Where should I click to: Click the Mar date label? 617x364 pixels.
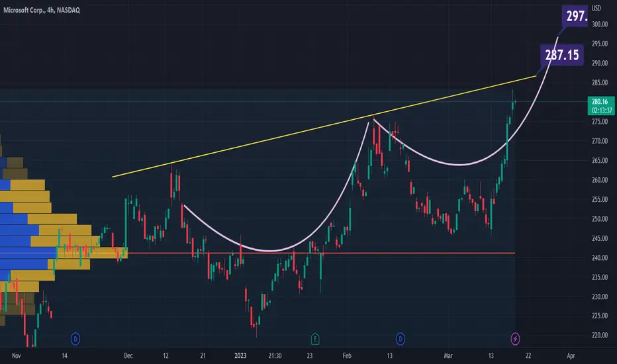click(x=448, y=356)
